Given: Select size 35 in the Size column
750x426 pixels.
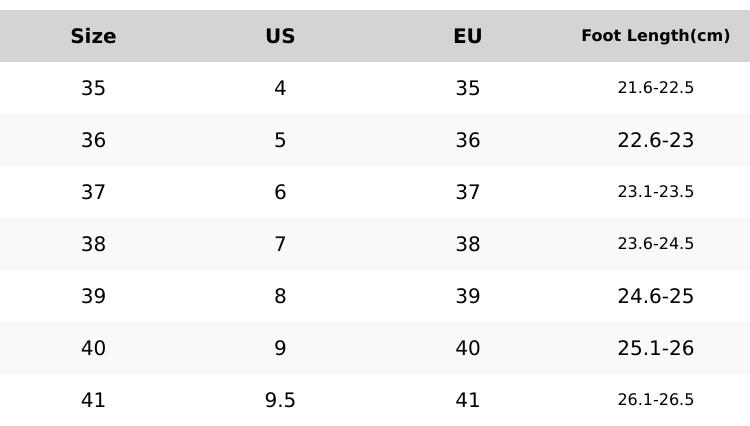Looking at the screenshot, I should pos(93,88).
